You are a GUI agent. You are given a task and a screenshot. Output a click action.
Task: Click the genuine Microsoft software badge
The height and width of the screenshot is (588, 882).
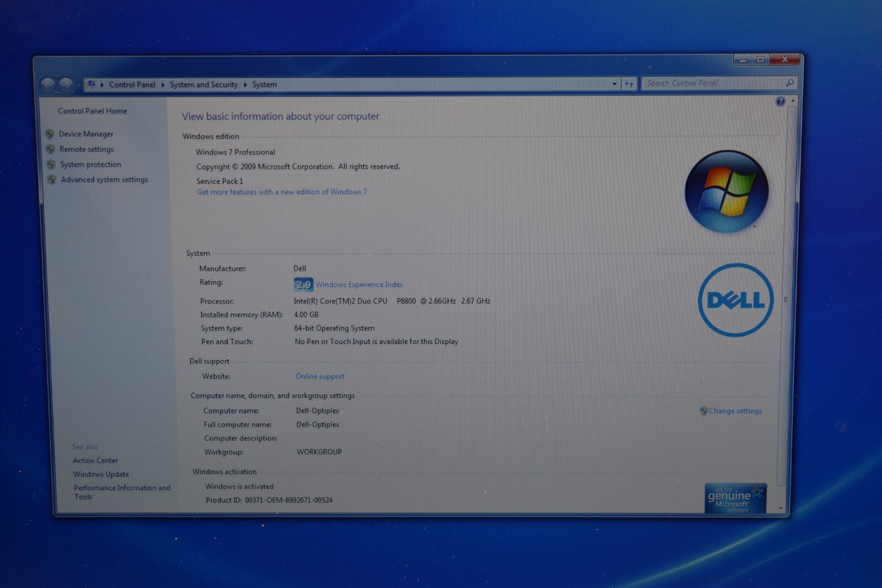coord(735,499)
